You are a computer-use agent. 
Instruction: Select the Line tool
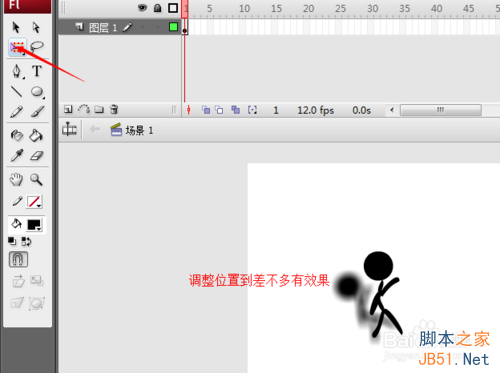pyautogui.click(x=16, y=91)
